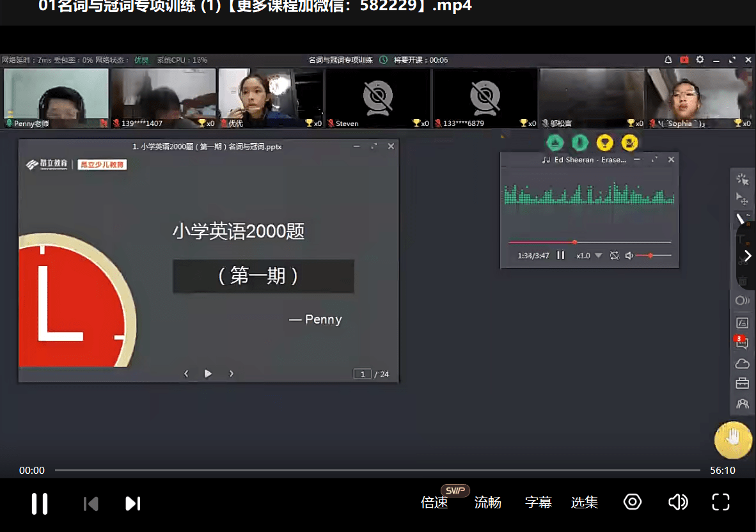Viewport: 756px width, 532px height.
Task: Seek on the audio track progress bar
Action: [x=589, y=242]
